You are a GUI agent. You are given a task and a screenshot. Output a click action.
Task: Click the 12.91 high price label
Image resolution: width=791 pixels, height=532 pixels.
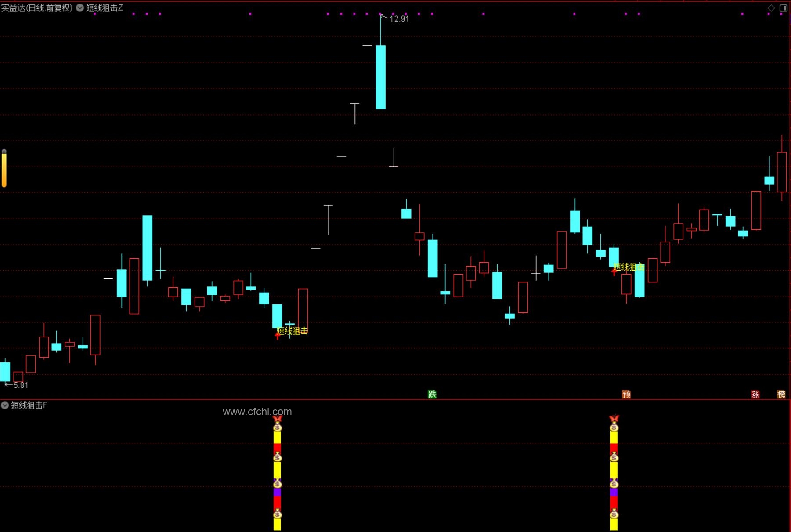coord(399,18)
